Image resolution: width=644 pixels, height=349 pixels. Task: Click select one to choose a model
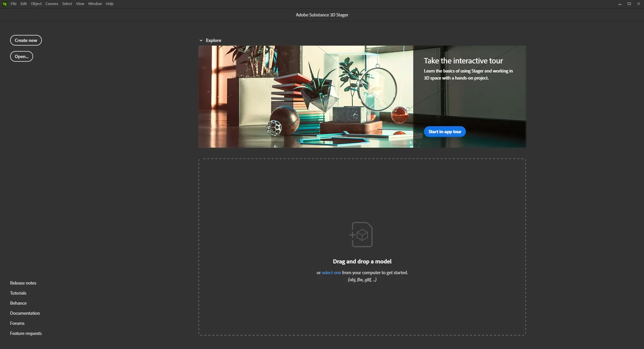pos(331,272)
